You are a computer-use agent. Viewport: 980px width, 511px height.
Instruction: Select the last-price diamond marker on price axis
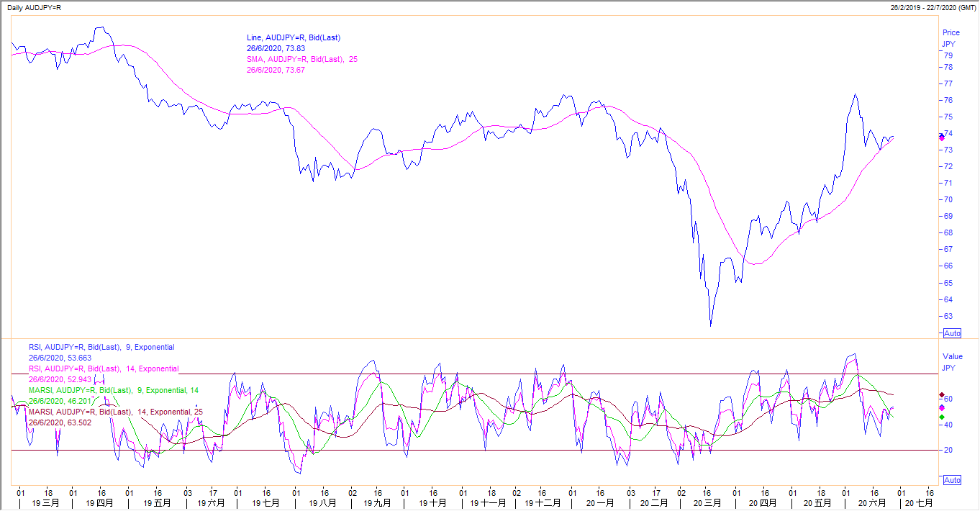click(x=942, y=135)
